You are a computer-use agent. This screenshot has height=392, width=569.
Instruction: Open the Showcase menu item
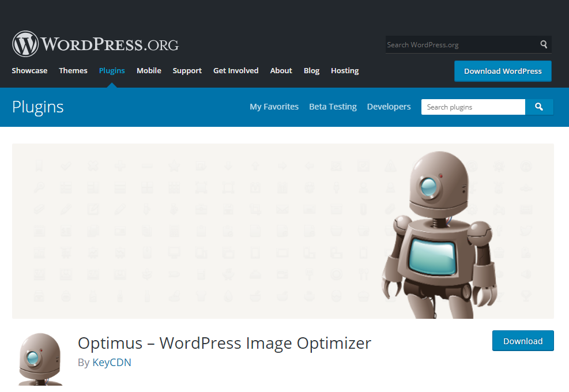29,71
